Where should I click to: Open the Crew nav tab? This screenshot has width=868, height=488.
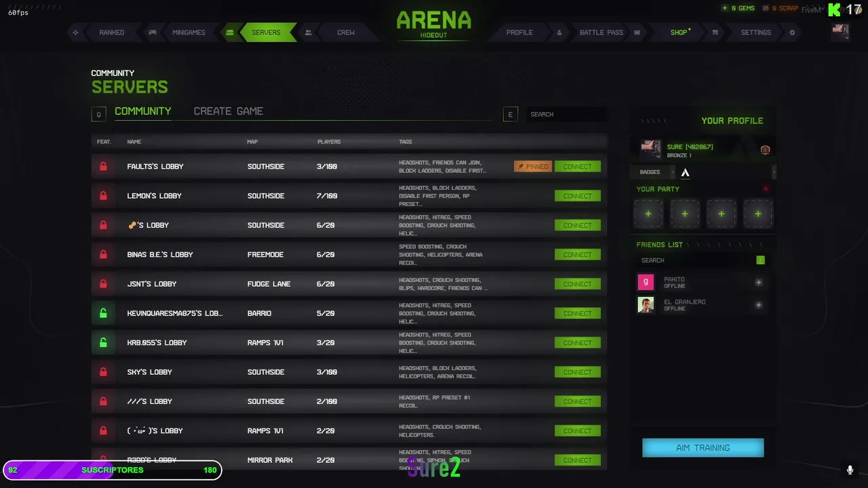[346, 33]
